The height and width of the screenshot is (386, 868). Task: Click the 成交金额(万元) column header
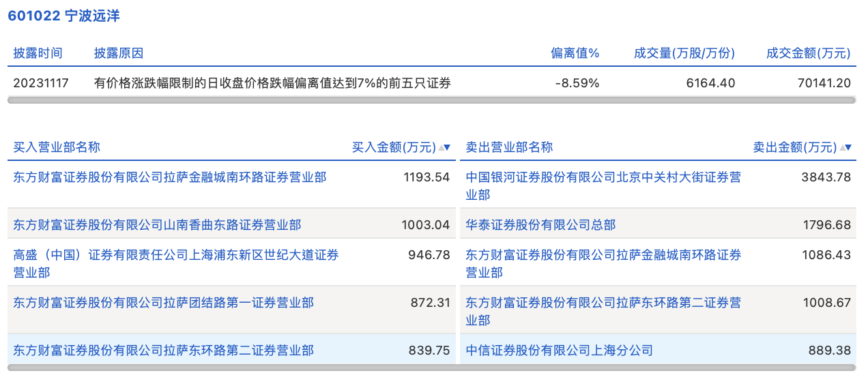pos(809,53)
